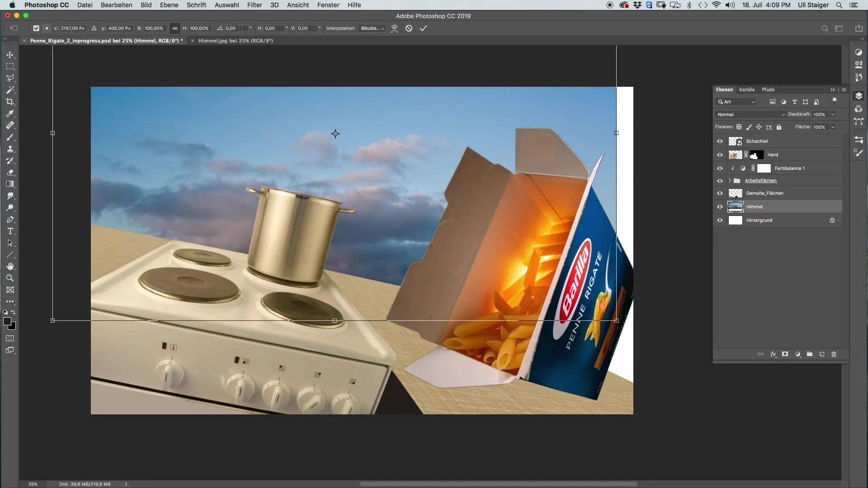The height and width of the screenshot is (488, 868).
Task: Select the Hand tool
Action: tap(10, 266)
